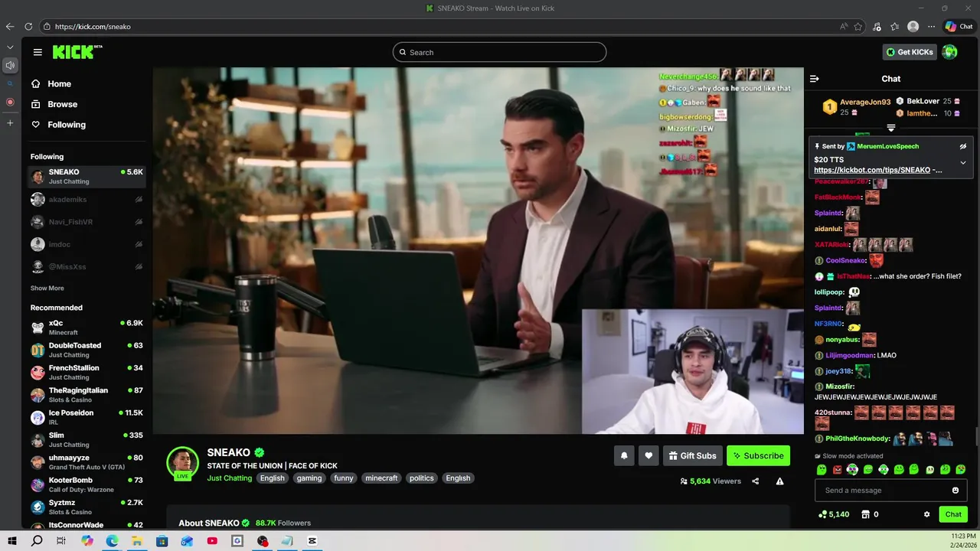The width and height of the screenshot is (980, 551).
Task: Click SNEAKO live avatar
Action: point(182,463)
